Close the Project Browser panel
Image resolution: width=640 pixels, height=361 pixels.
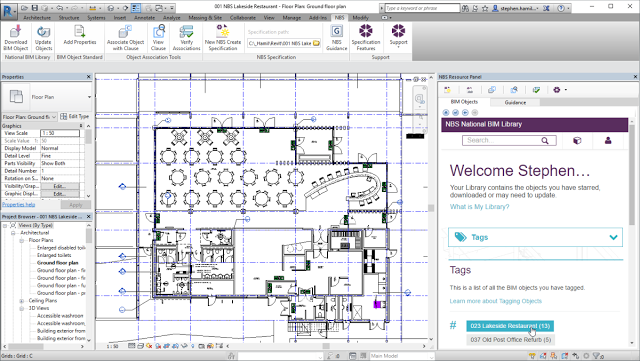click(89, 216)
